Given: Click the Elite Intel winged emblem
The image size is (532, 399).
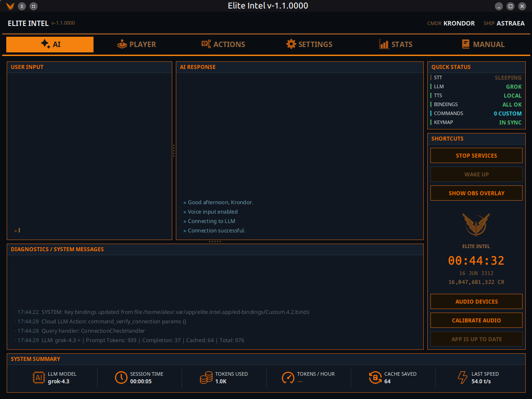Looking at the screenshot, I should click(476, 224).
